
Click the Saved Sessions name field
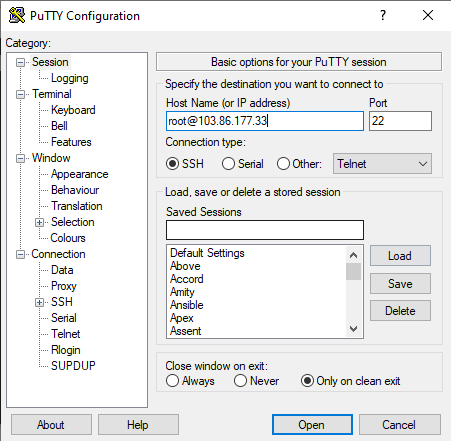tap(265, 230)
